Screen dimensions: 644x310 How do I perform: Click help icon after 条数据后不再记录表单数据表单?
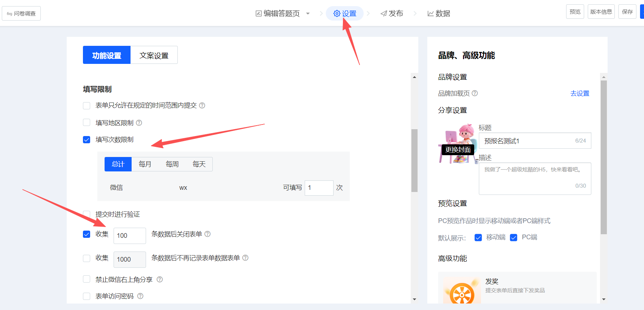(246, 258)
